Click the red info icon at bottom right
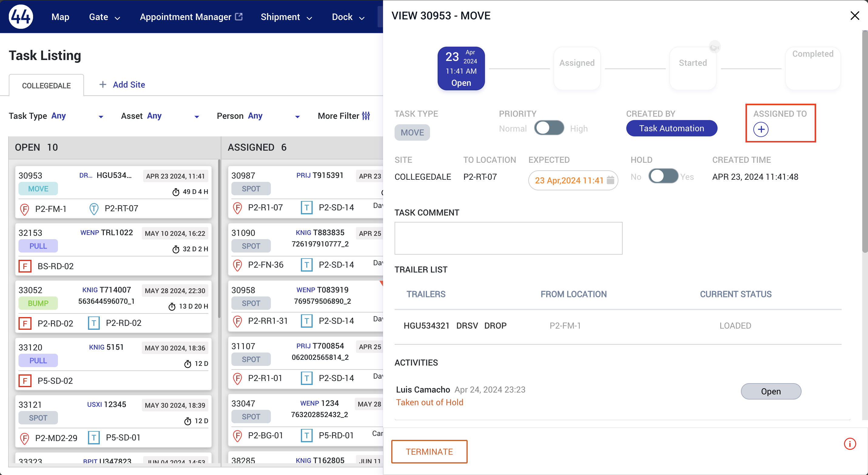Viewport: 868px width, 475px height. coord(849,444)
